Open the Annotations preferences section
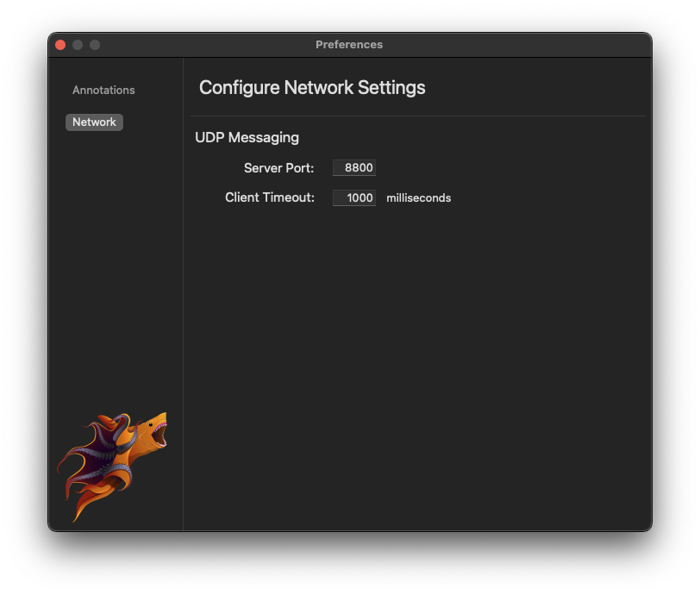 pyautogui.click(x=103, y=90)
